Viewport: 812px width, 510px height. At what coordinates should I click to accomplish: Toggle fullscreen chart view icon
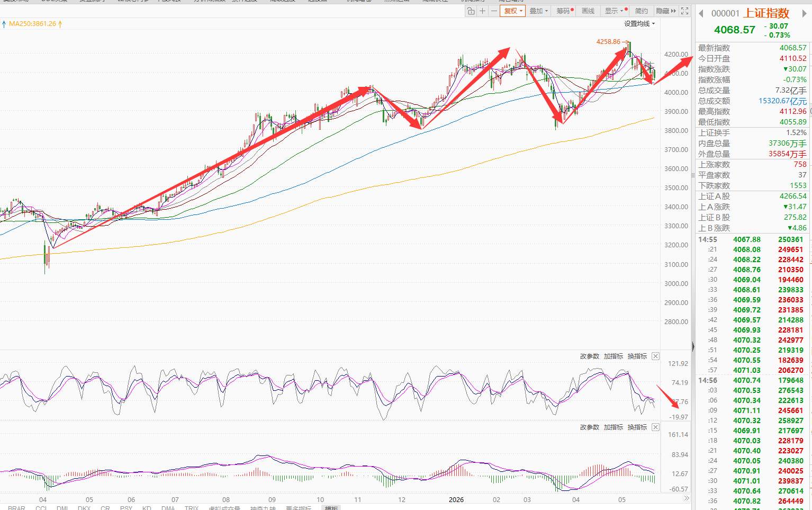684,11
